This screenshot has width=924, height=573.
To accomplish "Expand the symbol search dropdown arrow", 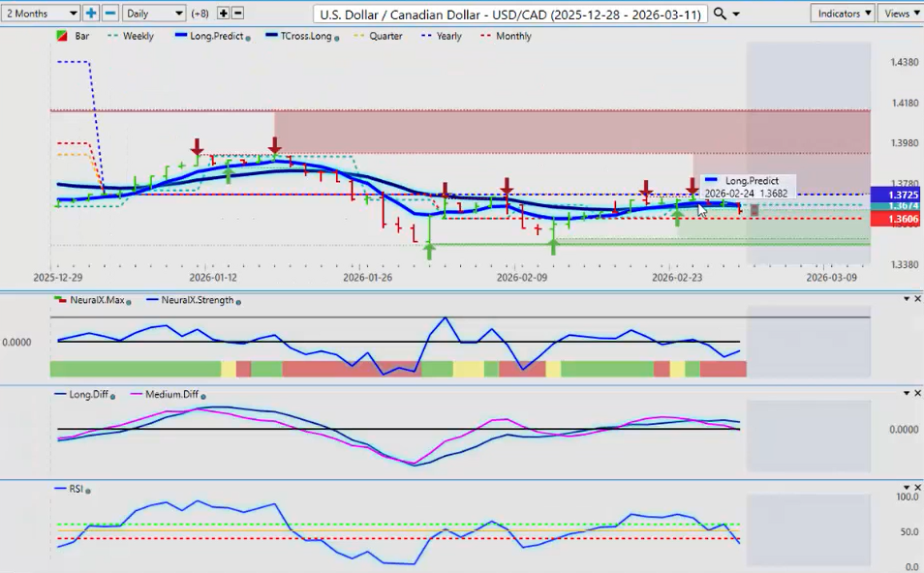I will click(737, 14).
